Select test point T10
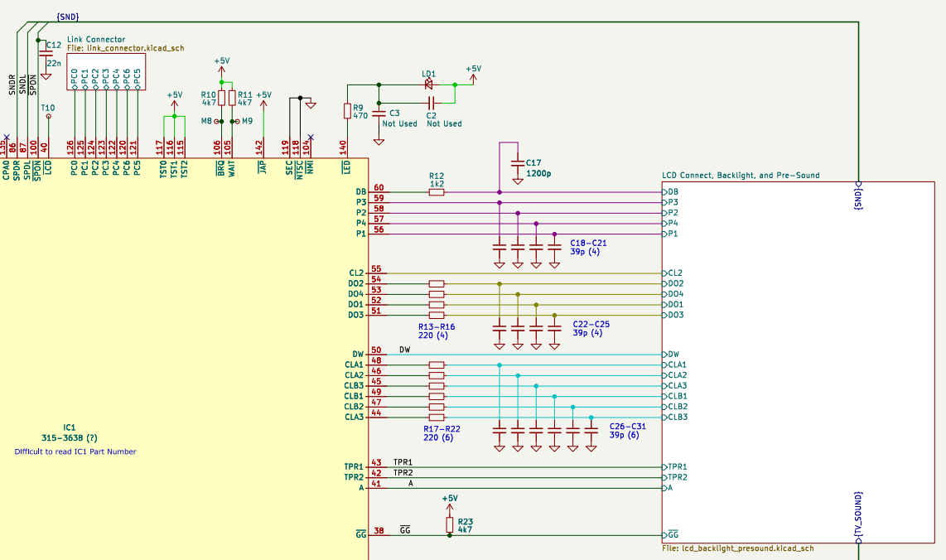The image size is (946, 560). (x=48, y=117)
